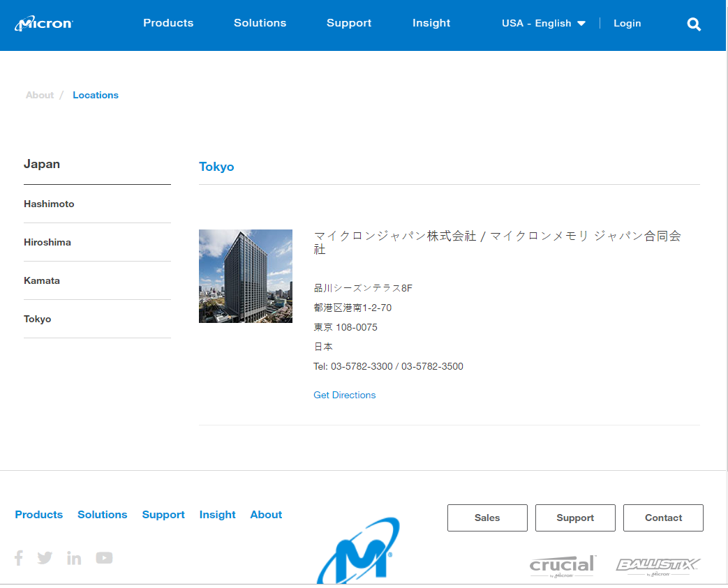Click the Login link

pyautogui.click(x=627, y=23)
